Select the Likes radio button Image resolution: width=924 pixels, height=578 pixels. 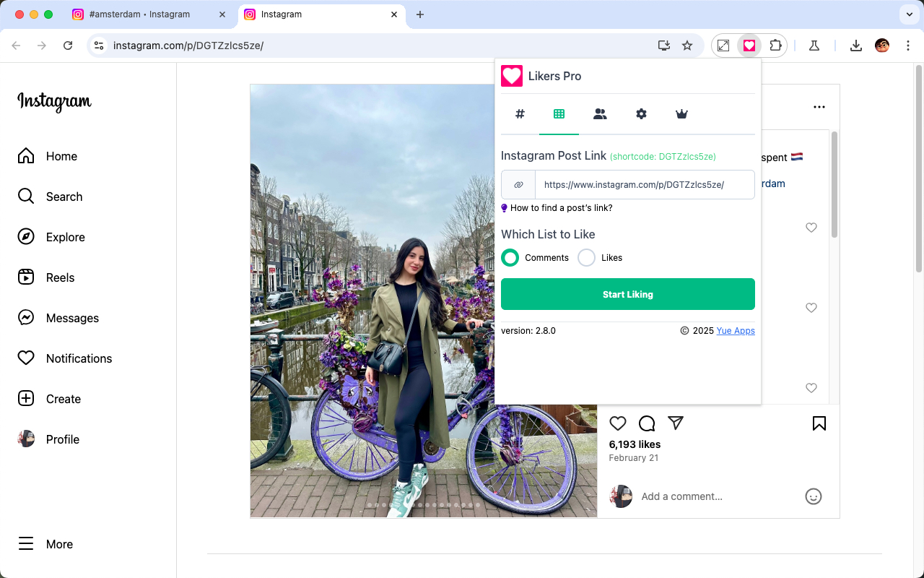(585, 257)
